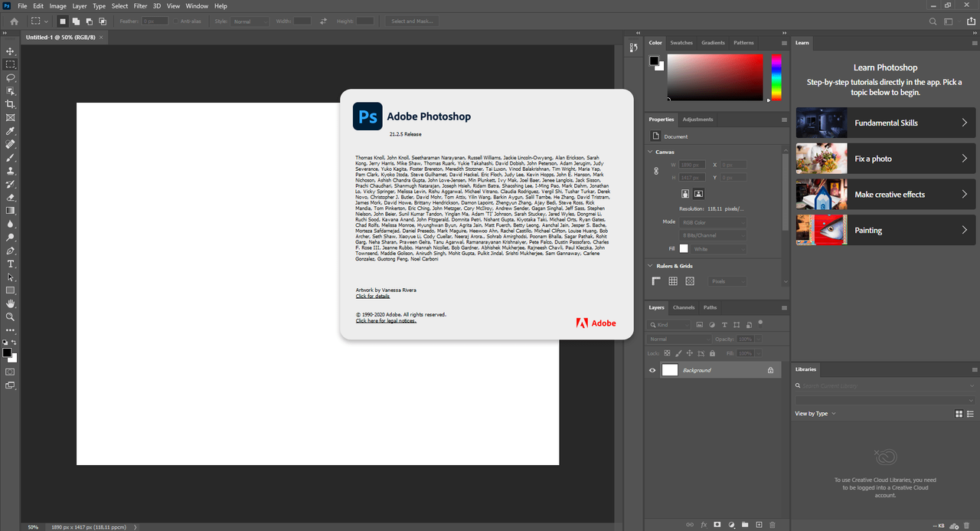
Task: Toggle the width-height link chain icon
Action: tap(656, 171)
